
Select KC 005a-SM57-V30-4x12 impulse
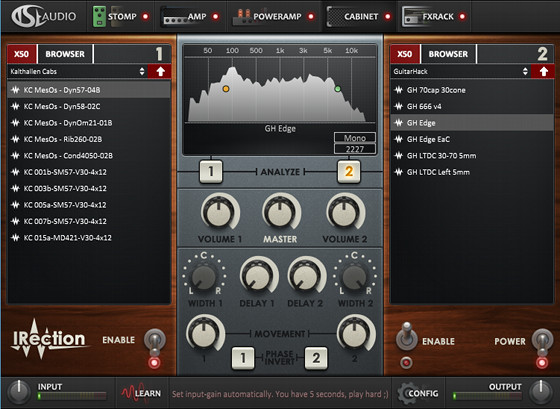point(89,205)
